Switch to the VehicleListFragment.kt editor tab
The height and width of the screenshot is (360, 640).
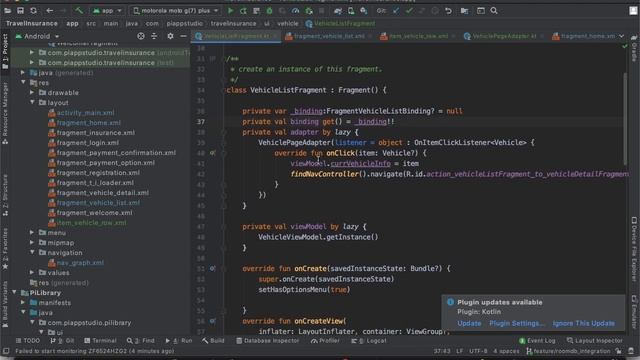[x=237, y=36]
